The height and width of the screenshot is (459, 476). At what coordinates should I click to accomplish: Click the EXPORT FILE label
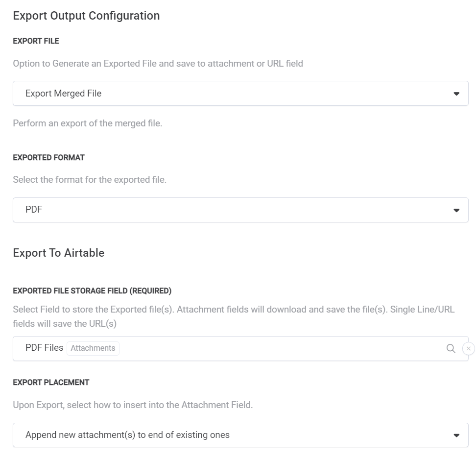36,41
